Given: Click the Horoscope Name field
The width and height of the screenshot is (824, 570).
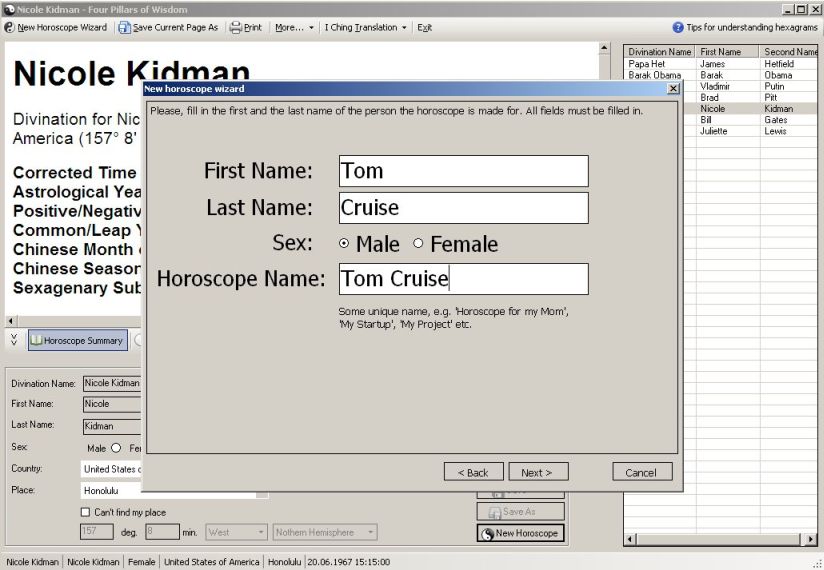Looking at the screenshot, I should 464,279.
